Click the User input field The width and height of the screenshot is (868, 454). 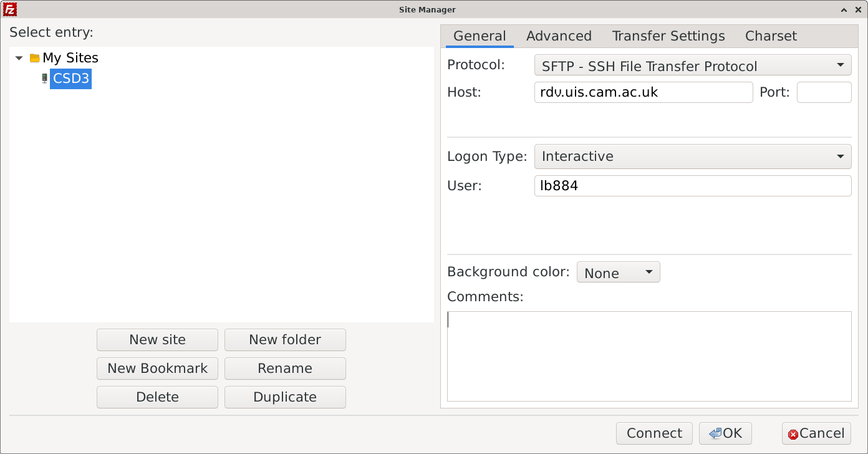[x=693, y=186]
